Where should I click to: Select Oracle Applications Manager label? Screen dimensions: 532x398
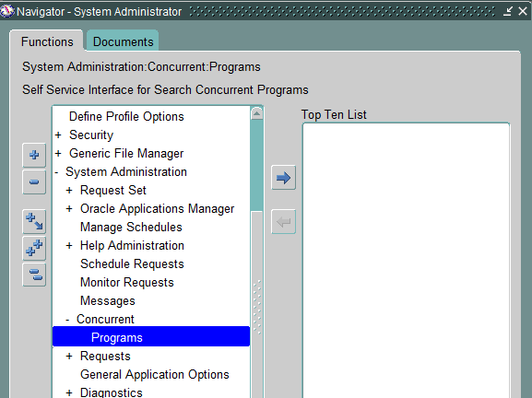[x=157, y=208]
